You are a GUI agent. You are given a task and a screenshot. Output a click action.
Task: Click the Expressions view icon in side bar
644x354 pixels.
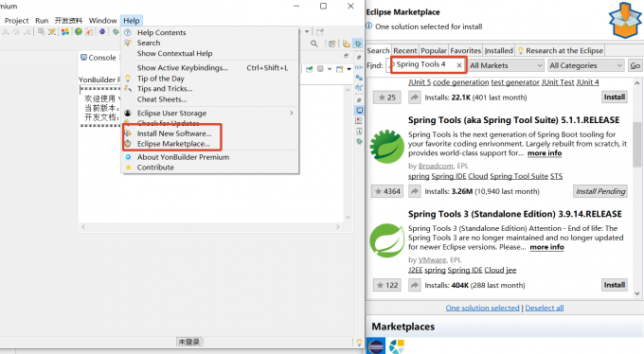coord(359,88)
